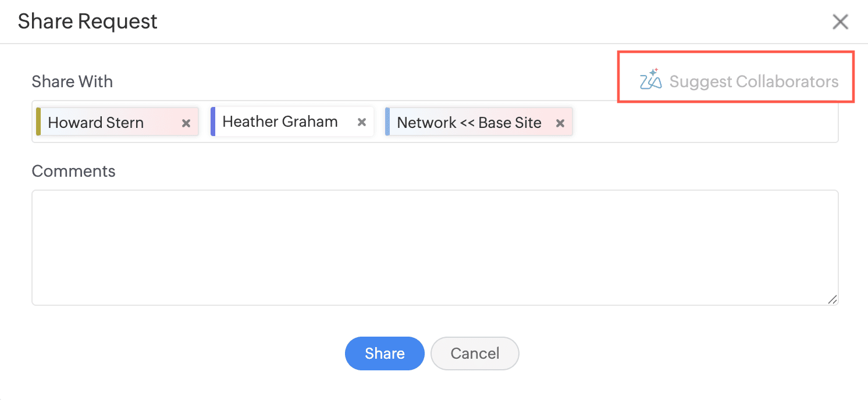Click the Share With label

pos(72,81)
